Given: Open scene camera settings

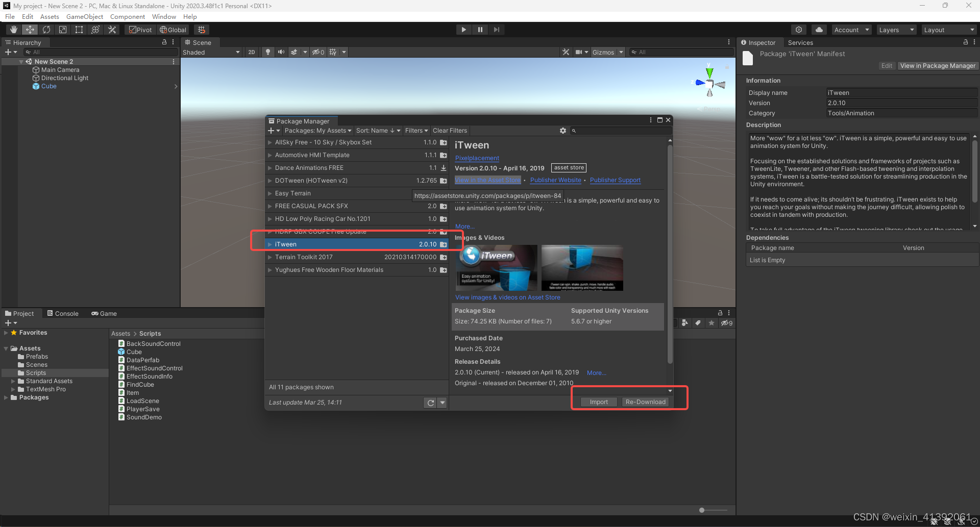Looking at the screenshot, I should tap(581, 52).
